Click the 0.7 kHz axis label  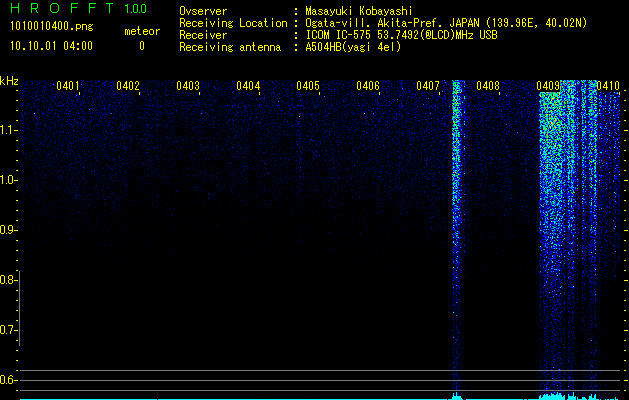tap(8, 331)
